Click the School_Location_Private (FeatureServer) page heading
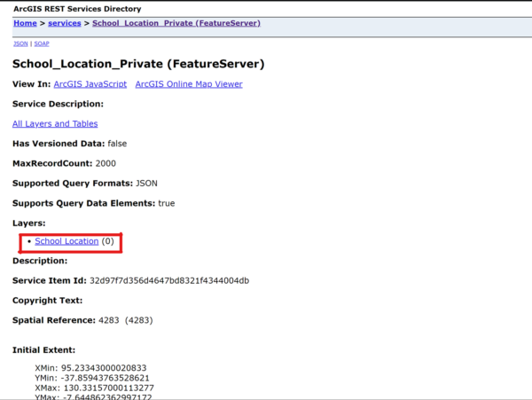532x400 pixels. pos(137,64)
